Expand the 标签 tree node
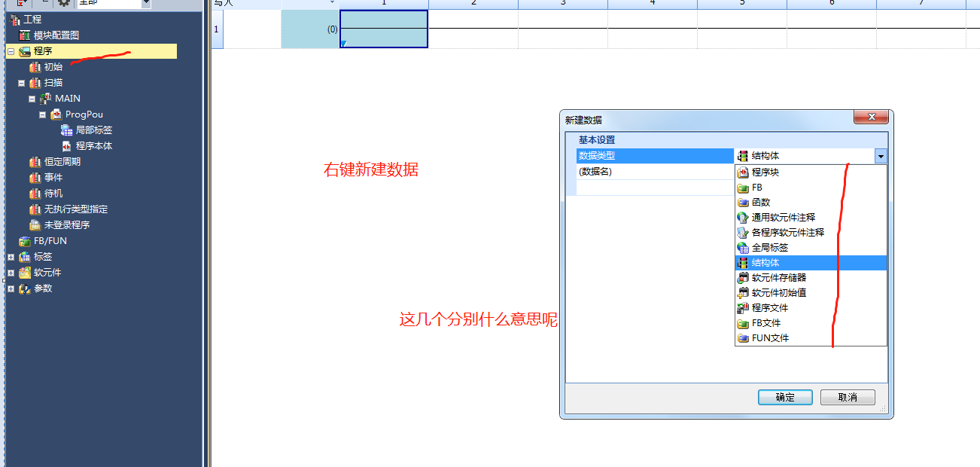Viewport: 980px width, 467px height. (11, 257)
